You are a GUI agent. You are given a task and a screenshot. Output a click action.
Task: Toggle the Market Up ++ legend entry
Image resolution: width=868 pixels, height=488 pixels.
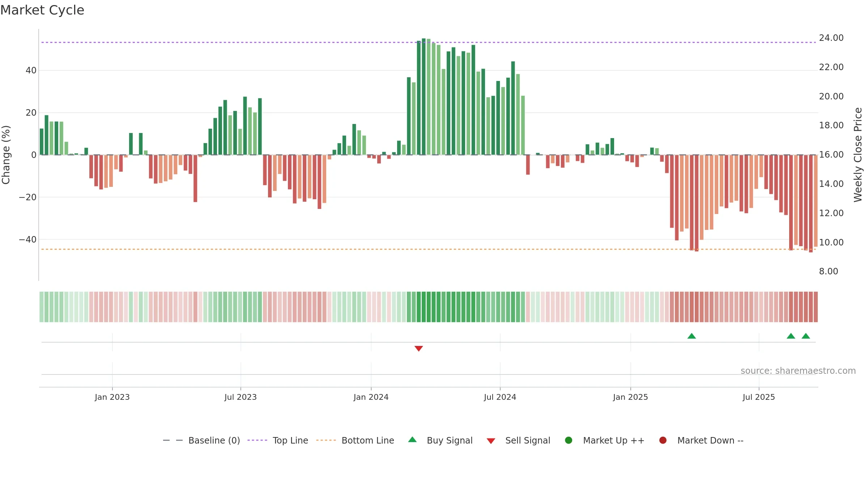click(604, 440)
